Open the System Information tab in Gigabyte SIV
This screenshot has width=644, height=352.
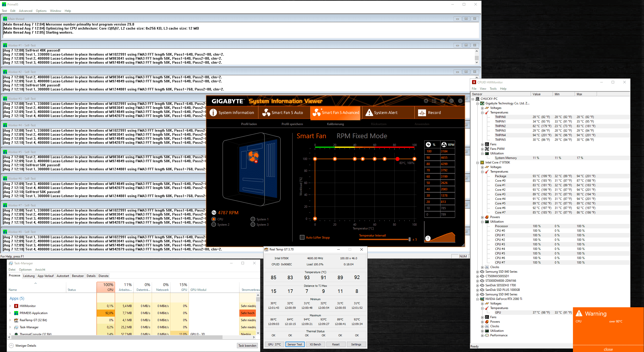232,113
